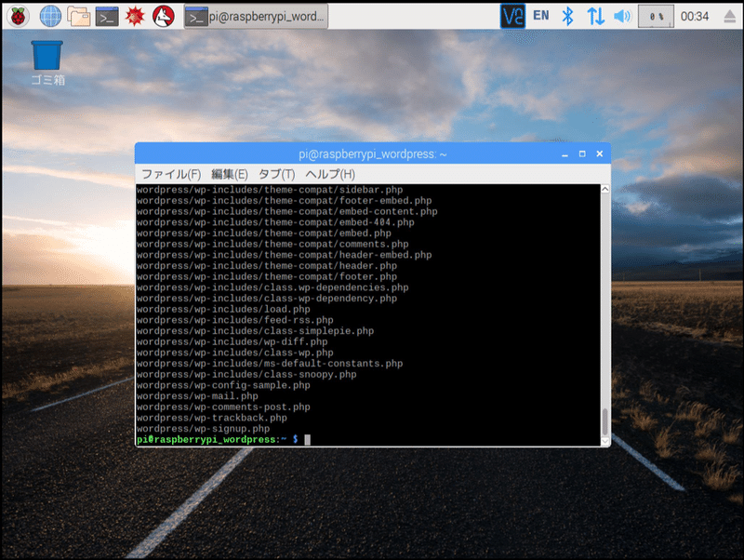Minimize the terminal window
Image resolution: width=744 pixels, height=560 pixels.
(565, 154)
